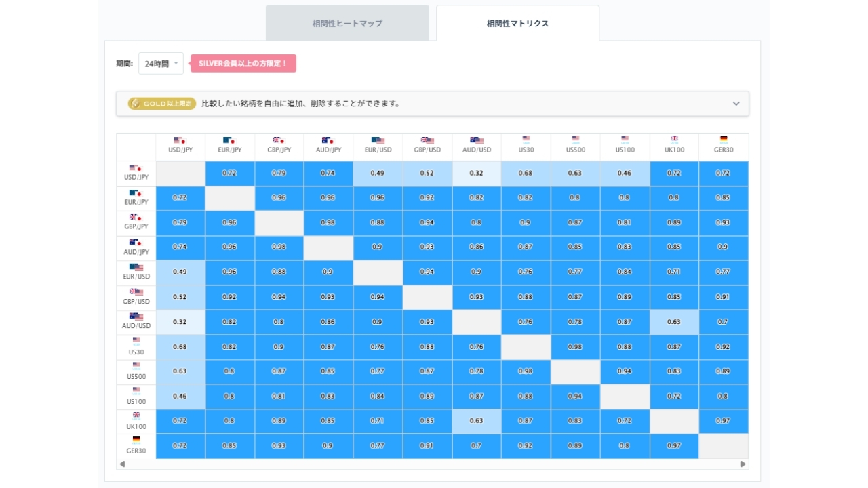The image size is (868, 488).
Task: Open the 24時間 period dropdown
Action: pyautogui.click(x=161, y=63)
